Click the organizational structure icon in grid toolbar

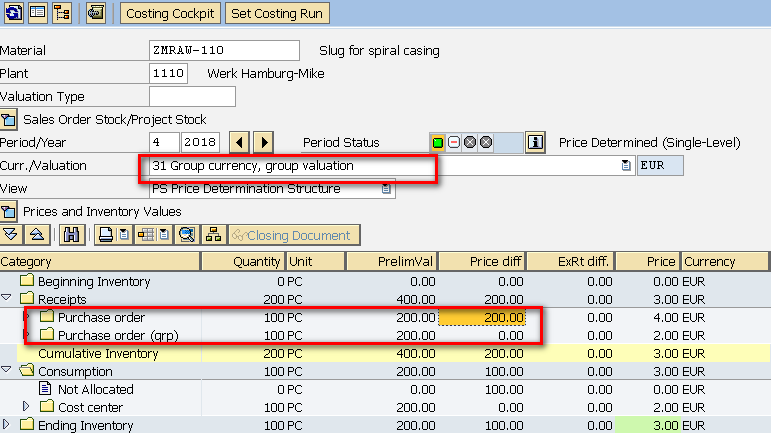212,235
